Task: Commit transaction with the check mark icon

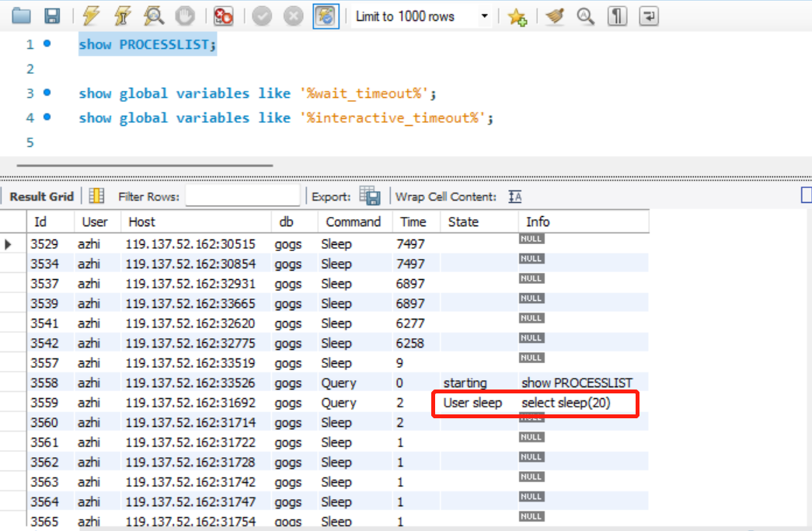Action: 262,16
